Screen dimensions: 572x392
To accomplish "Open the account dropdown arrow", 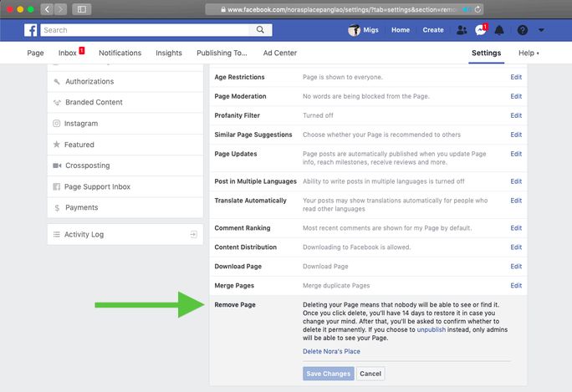I will coord(542,30).
